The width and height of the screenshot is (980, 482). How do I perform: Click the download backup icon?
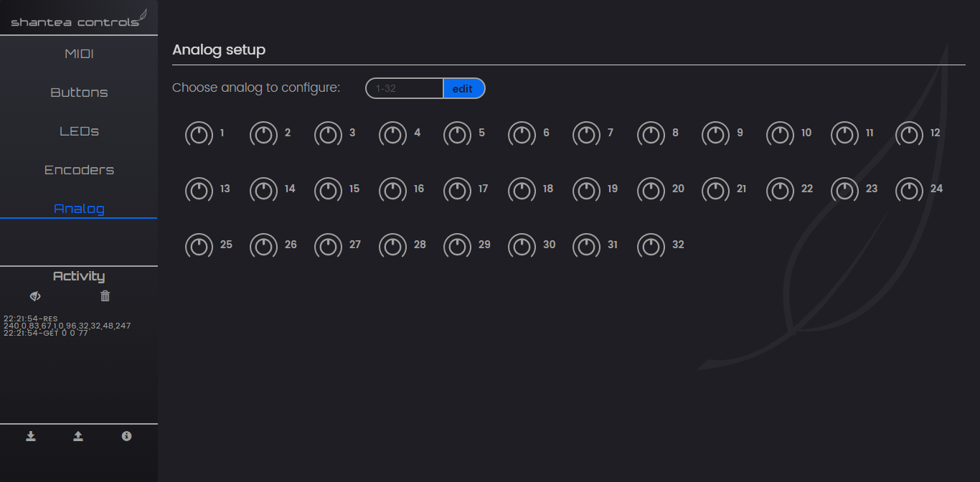pos(31,436)
